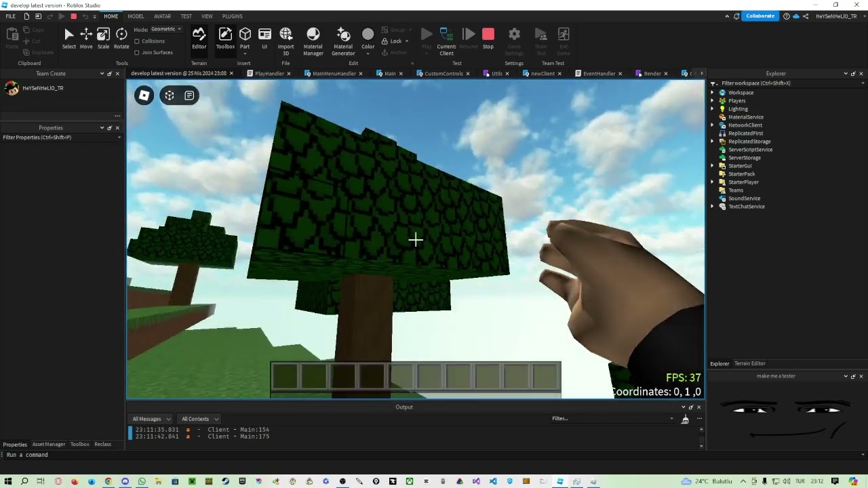Click the clear output broom icon
Viewport: 868px width, 488px height.
685,419
